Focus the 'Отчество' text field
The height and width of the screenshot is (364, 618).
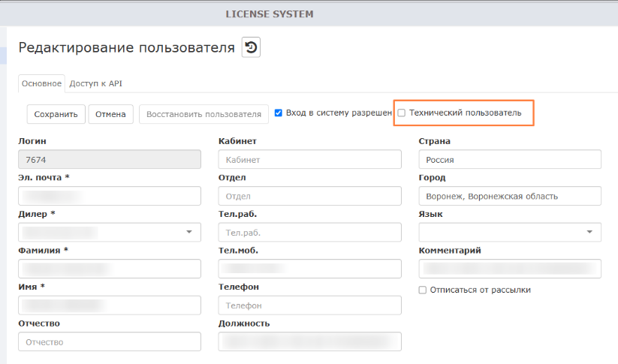click(110, 341)
